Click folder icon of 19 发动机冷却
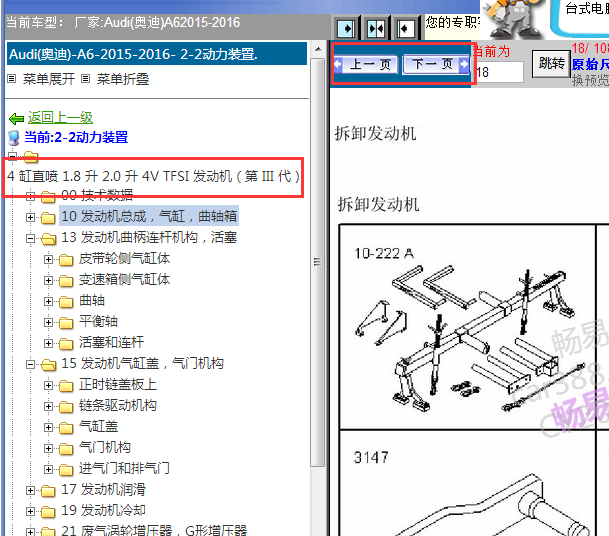 [x=48, y=512]
